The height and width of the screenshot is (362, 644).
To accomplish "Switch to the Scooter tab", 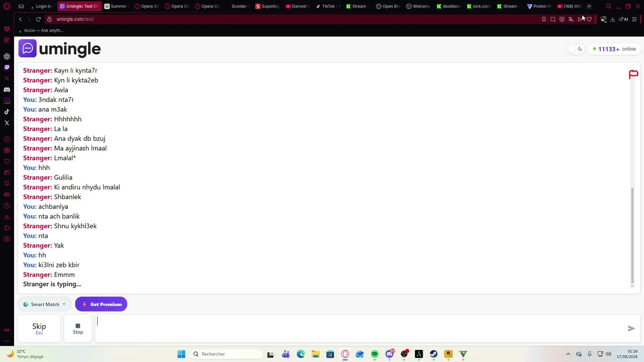I will pos(237,7).
